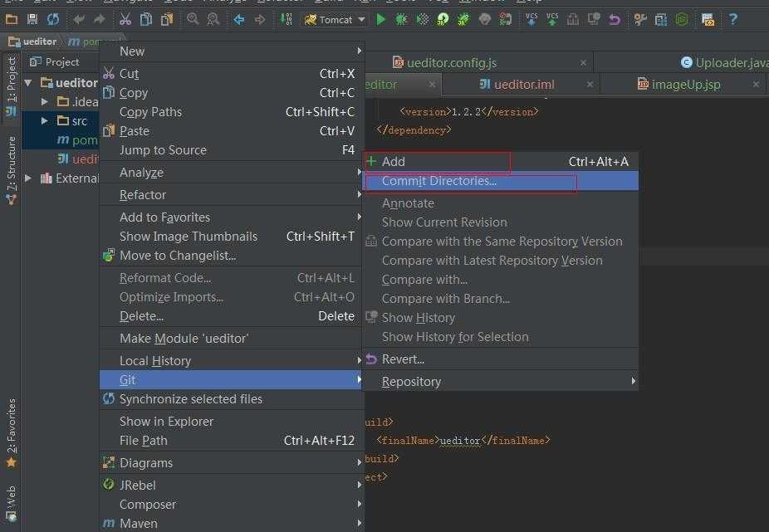Click the Synchronize icon in main toolbar
The image size is (769, 532).
coord(53,19)
